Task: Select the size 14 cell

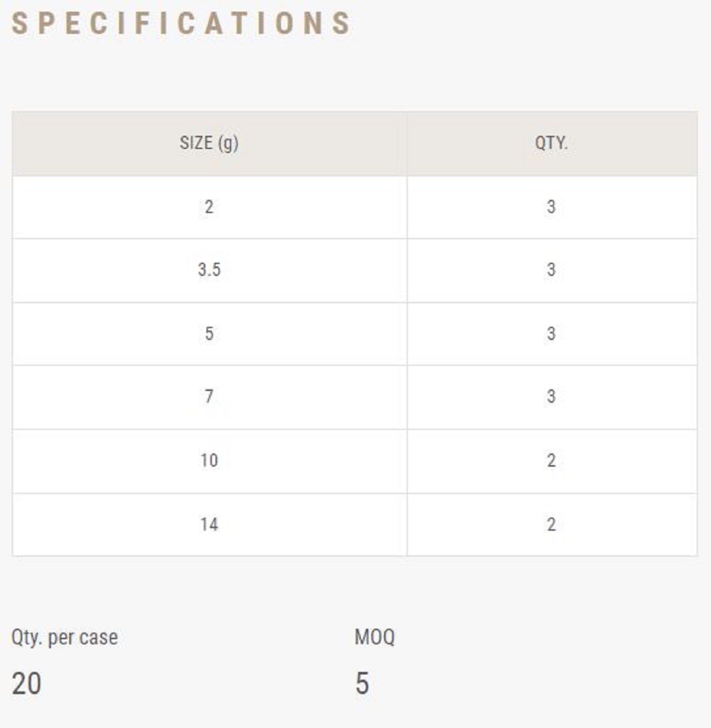Action: point(209,525)
